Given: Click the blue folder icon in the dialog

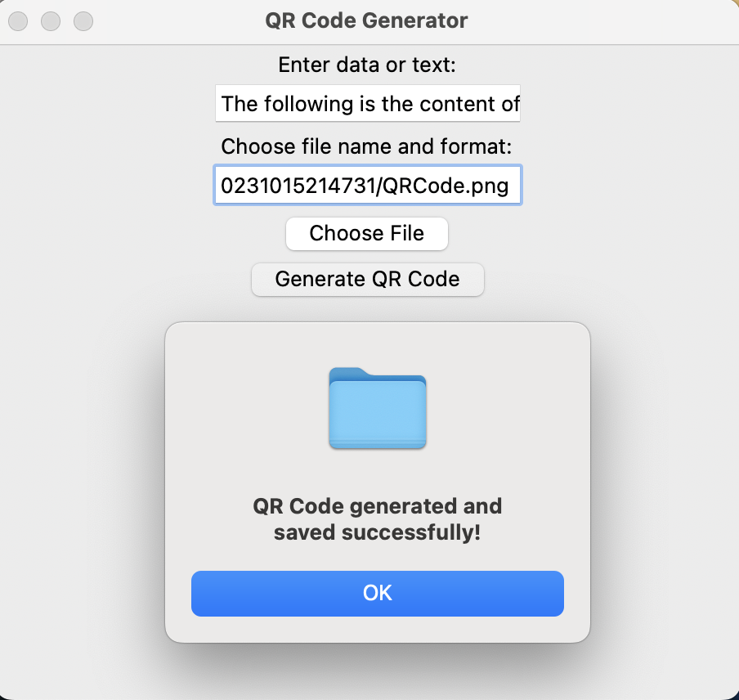Looking at the screenshot, I should [378, 408].
